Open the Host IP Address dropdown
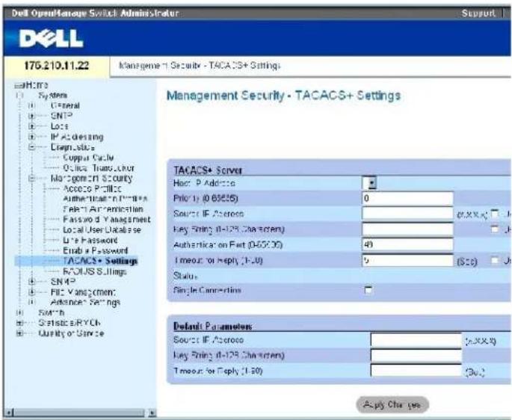Screen dimensions: 512x420 (x=370, y=183)
